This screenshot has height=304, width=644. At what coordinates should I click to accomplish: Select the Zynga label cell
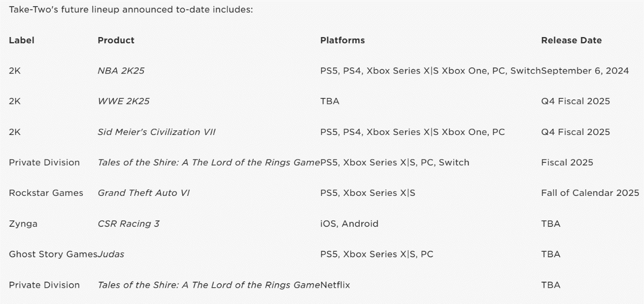(x=23, y=224)
